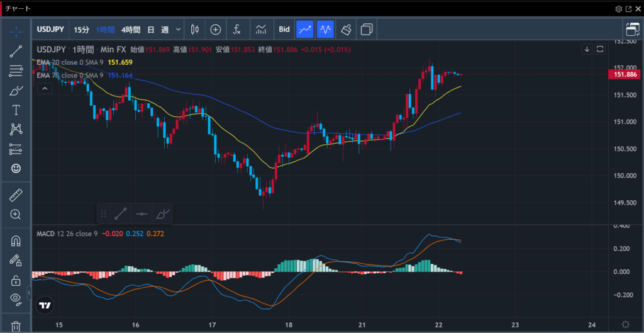Click the USDJPY symbol button
Image resolution: width=644 pixels, height=333 pixels.
click(53, 30)
